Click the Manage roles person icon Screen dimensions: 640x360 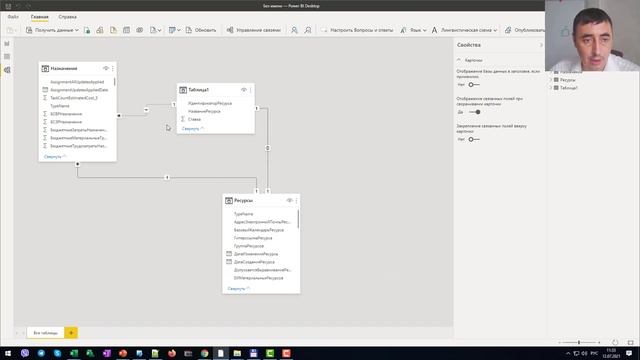coord(294,30)
